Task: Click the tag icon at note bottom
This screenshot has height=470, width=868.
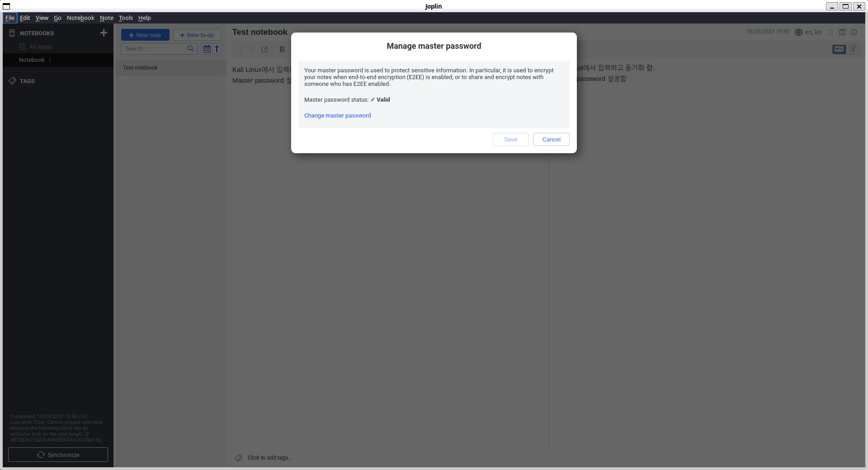Action: pos(238,458)
